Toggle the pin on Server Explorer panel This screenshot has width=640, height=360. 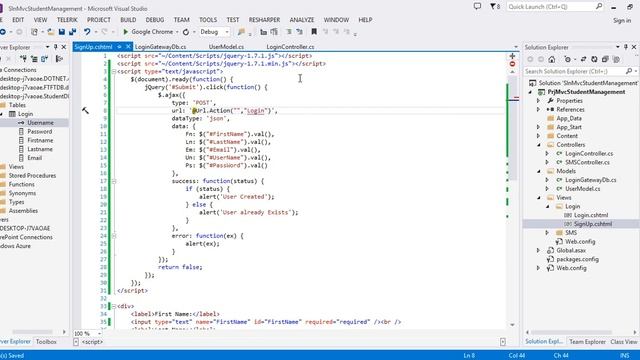pyautogui.click(x=56, y=47)
